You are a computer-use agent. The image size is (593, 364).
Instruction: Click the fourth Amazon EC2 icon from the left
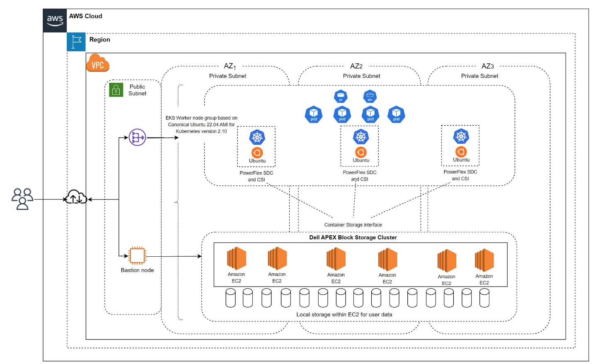tap(387, 259)
